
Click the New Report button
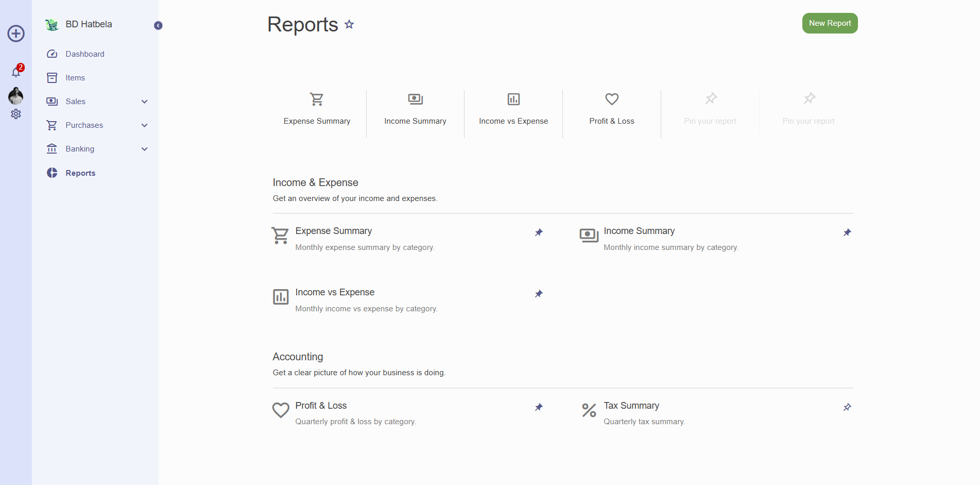[830, 23]
